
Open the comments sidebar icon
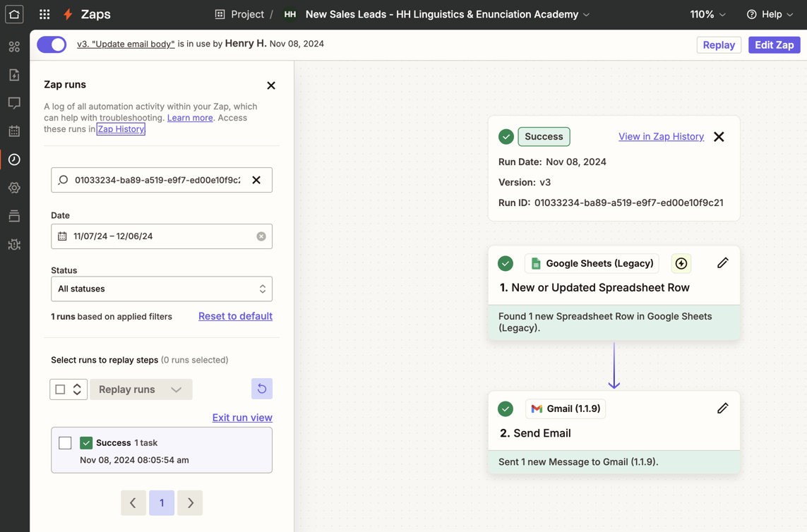[x=14, y=103]
